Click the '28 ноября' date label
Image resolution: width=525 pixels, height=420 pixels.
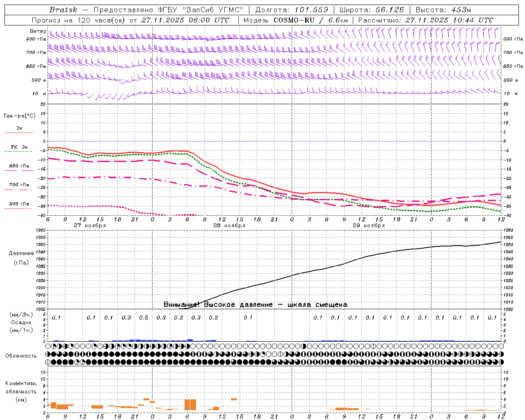[x=229, y=226]
